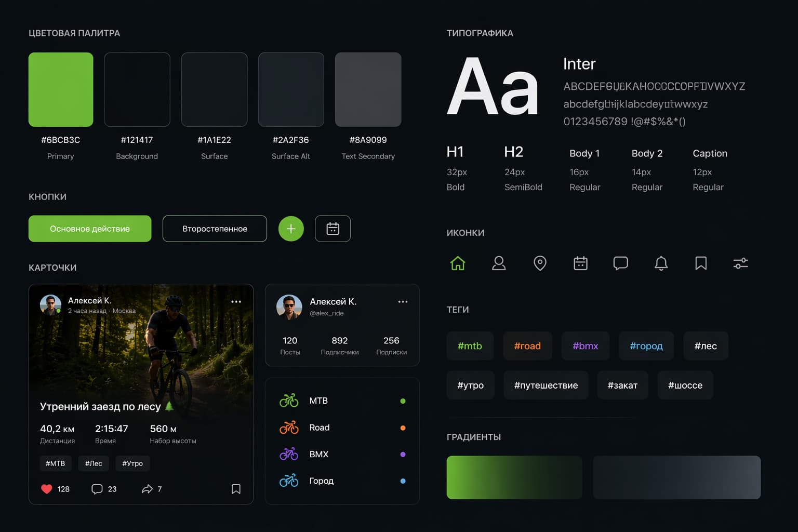Open three-dot menu on the ride post card

coord(236,302)
